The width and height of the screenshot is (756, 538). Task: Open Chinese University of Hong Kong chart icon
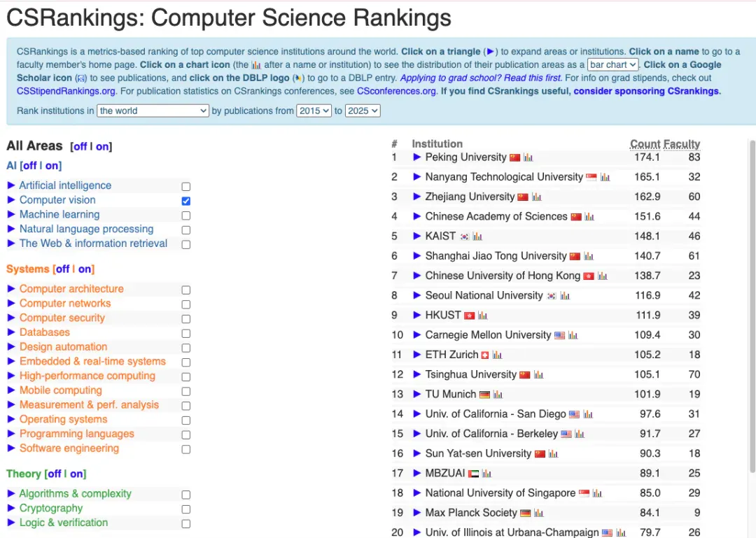(x=602, y=276)
